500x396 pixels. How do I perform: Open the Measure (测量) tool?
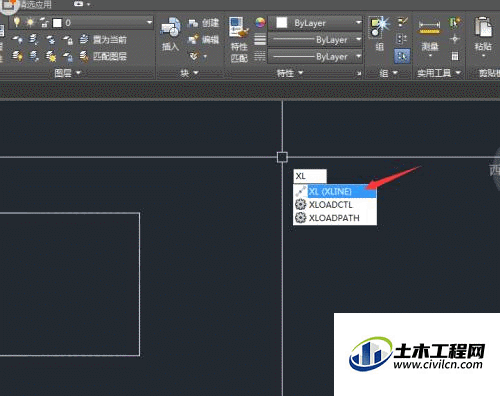(430, 37)
